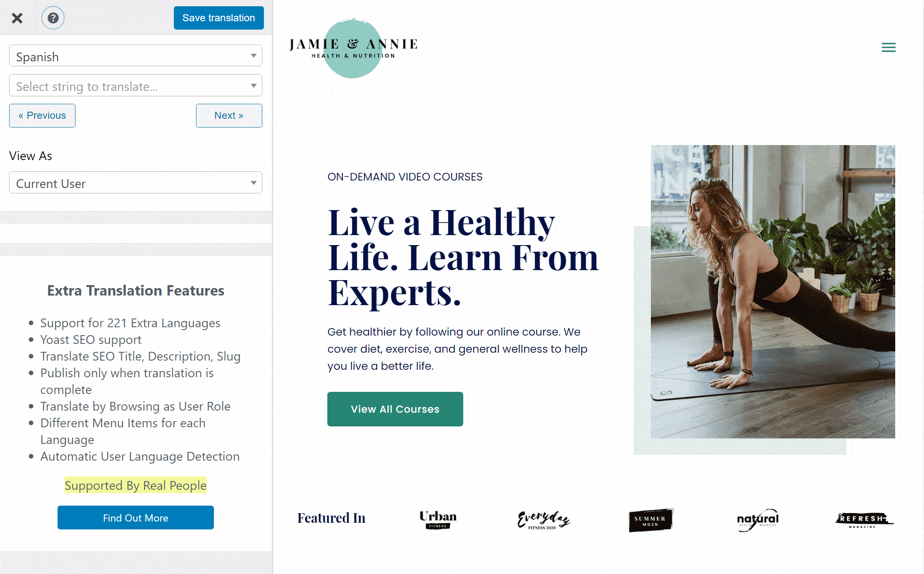The image size is (924, 574).
Task: Click the On-Demand Video Courses label
Action: pyautogui.click(x=405, y=177)
